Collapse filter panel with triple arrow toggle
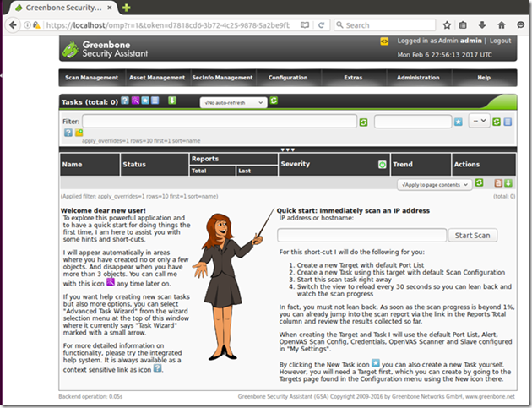The width and height of the screenshot is (532, 408). pyautogui.click(x=288, y=150)
